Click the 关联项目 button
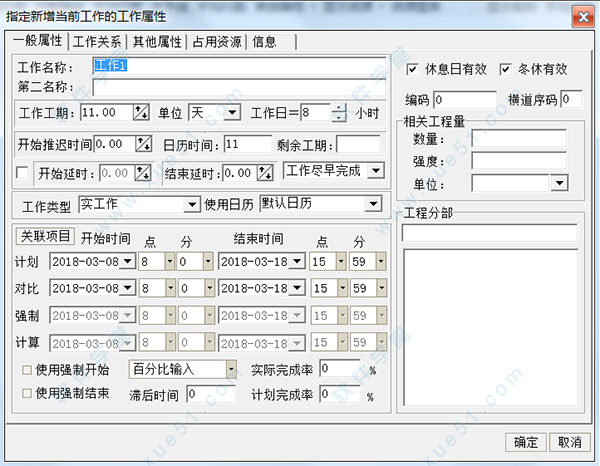 coord(45,237)
